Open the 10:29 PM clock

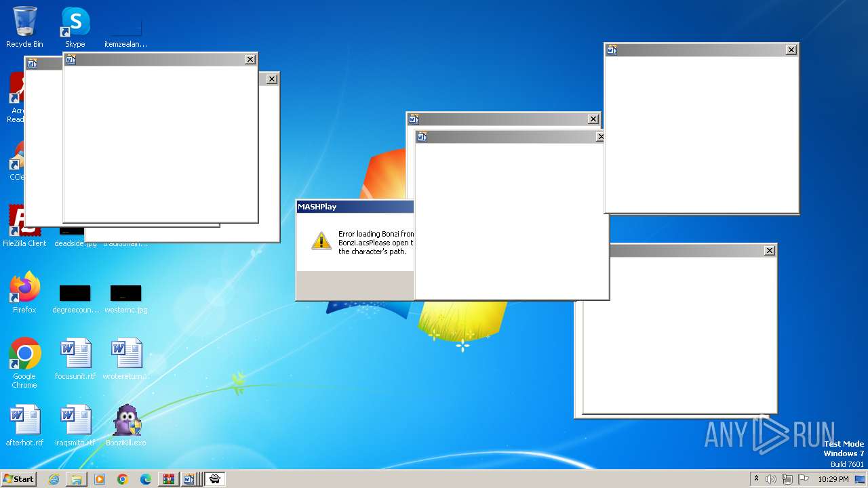click(x=833, y=479)
